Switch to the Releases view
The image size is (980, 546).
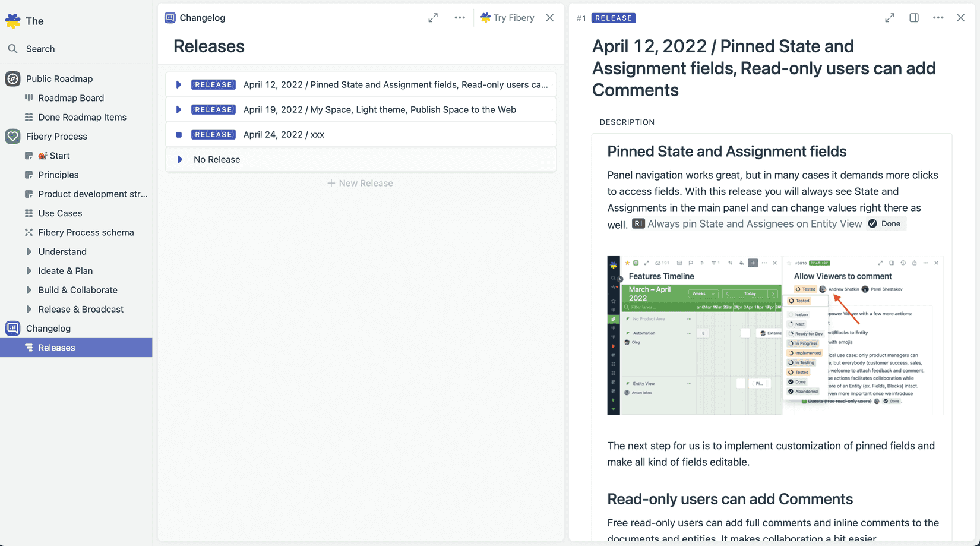pos(56,348)
